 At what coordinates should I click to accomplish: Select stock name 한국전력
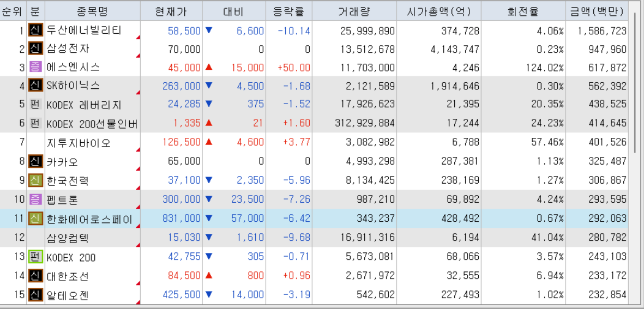tap(68, 180)
